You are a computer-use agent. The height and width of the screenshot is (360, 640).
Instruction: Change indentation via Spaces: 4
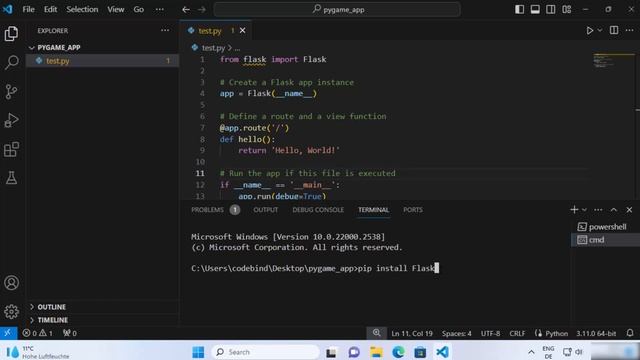(x=456, y=333)
